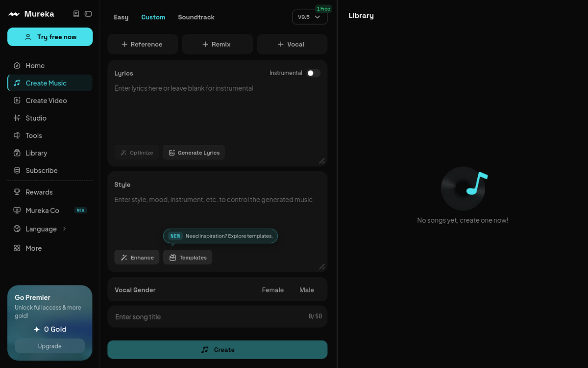The image size is (588, 368).
Task: Add a Vocal sample
Action: pos(292,44)
